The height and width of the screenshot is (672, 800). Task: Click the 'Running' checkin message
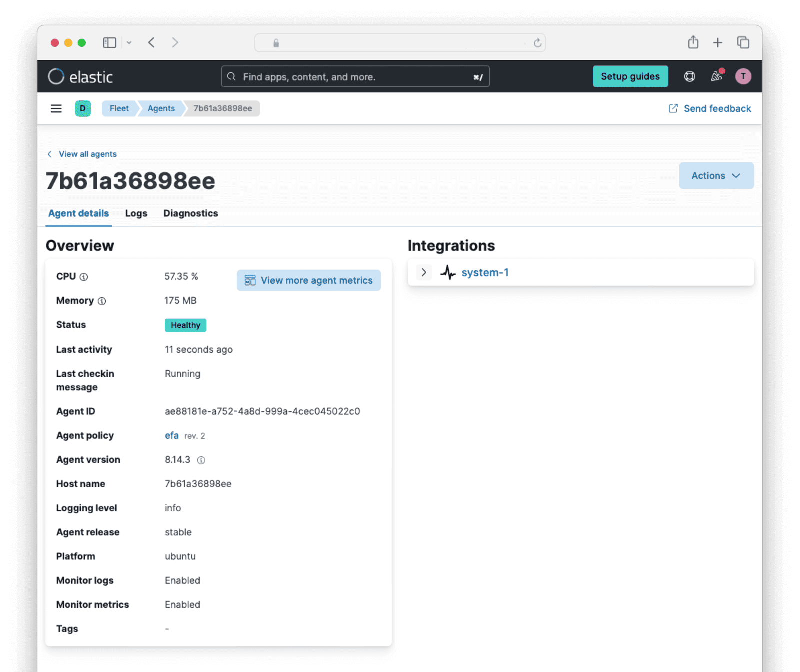182,374
